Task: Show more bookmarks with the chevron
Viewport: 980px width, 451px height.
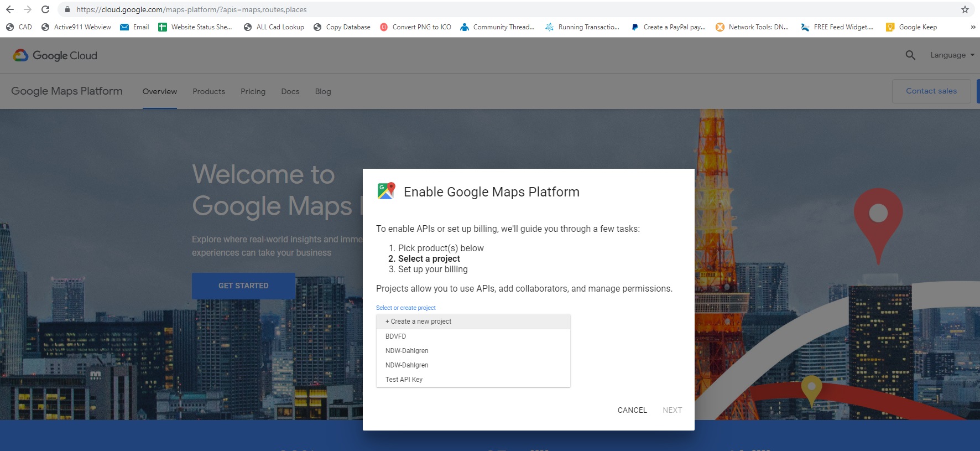Action: [x=973, y=27]
